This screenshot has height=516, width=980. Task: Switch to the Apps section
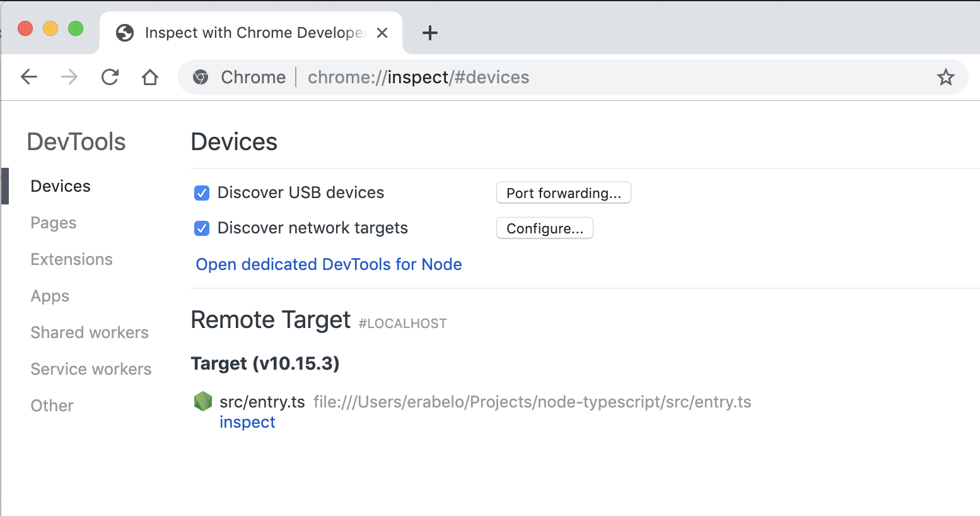click(x=50, y=296)
